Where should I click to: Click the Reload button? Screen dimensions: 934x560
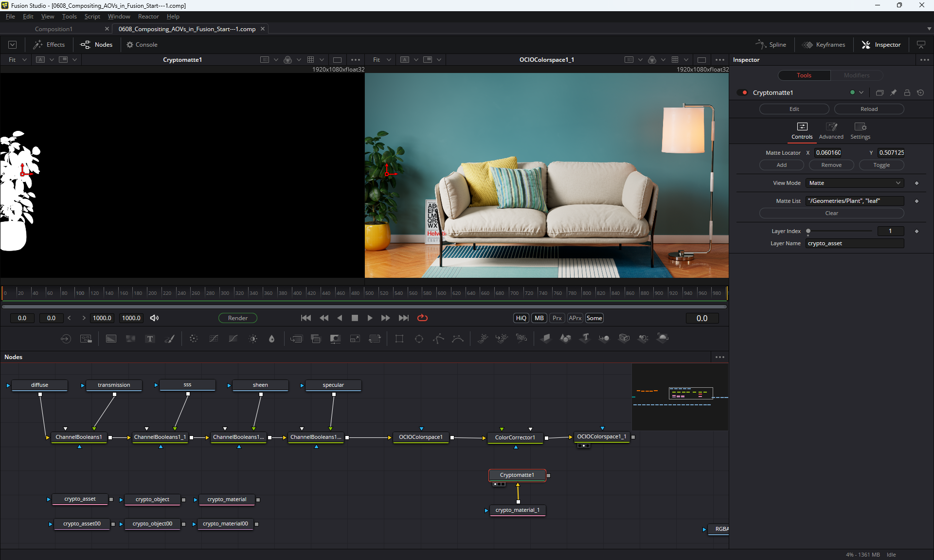click(869, 109)
